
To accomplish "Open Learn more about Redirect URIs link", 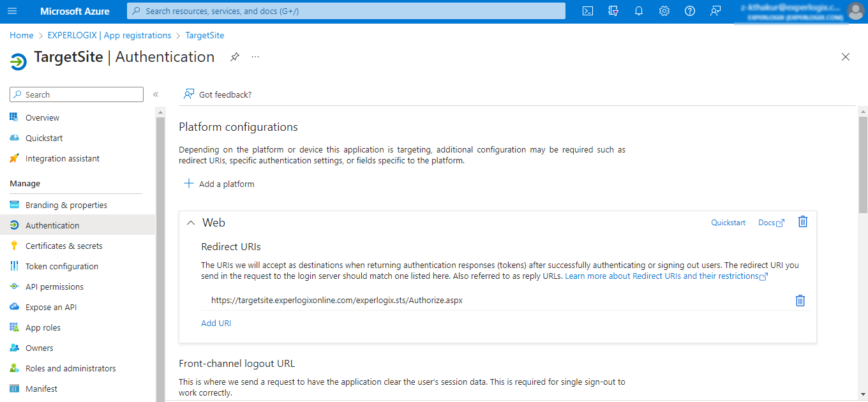I will click(666, 276).
